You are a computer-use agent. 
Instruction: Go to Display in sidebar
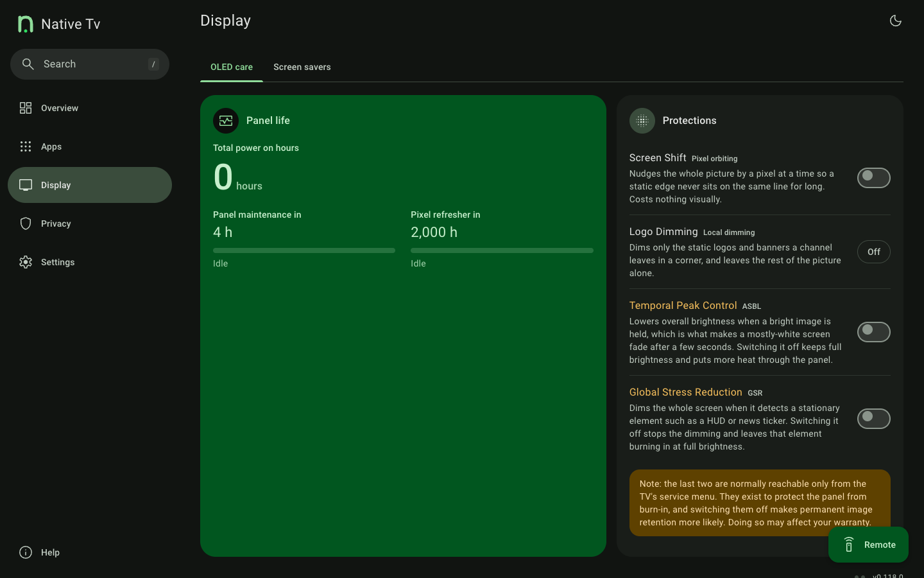(90, 185)
